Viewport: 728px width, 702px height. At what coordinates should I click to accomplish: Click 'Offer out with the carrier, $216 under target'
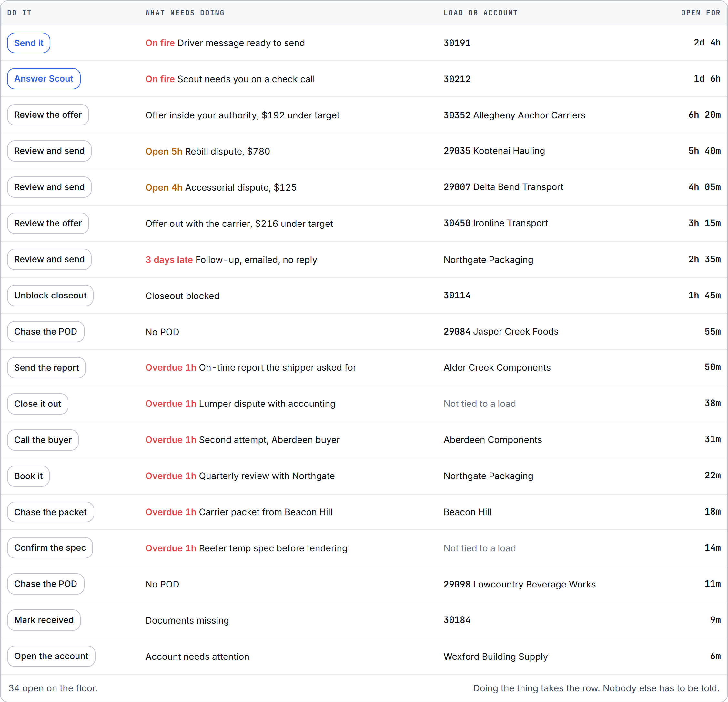[x=239, y=224]
